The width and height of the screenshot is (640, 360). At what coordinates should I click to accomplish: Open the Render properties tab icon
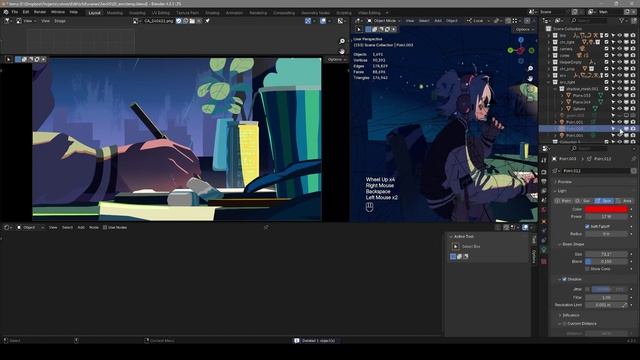[544, 171]
